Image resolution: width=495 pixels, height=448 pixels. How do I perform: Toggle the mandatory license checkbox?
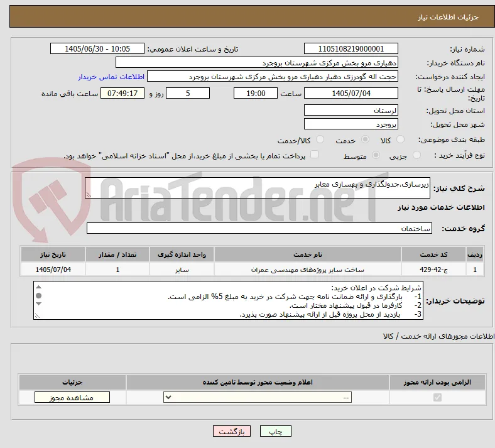click(437, 397)
